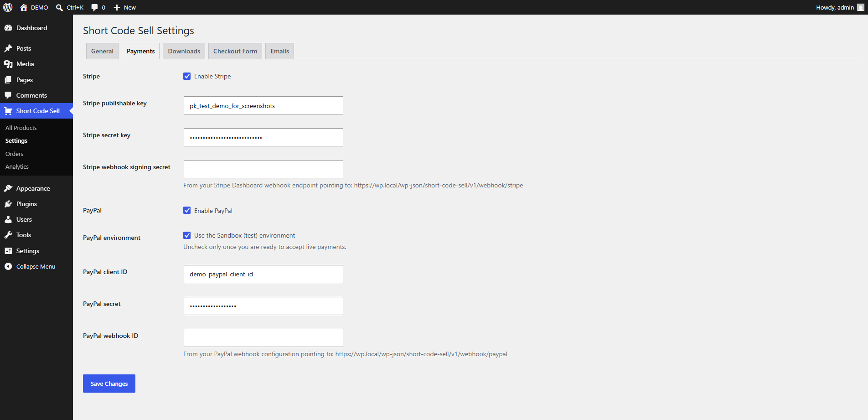Open the Plugins menu label
Screen dimensions: 868x420
point(26,204)
